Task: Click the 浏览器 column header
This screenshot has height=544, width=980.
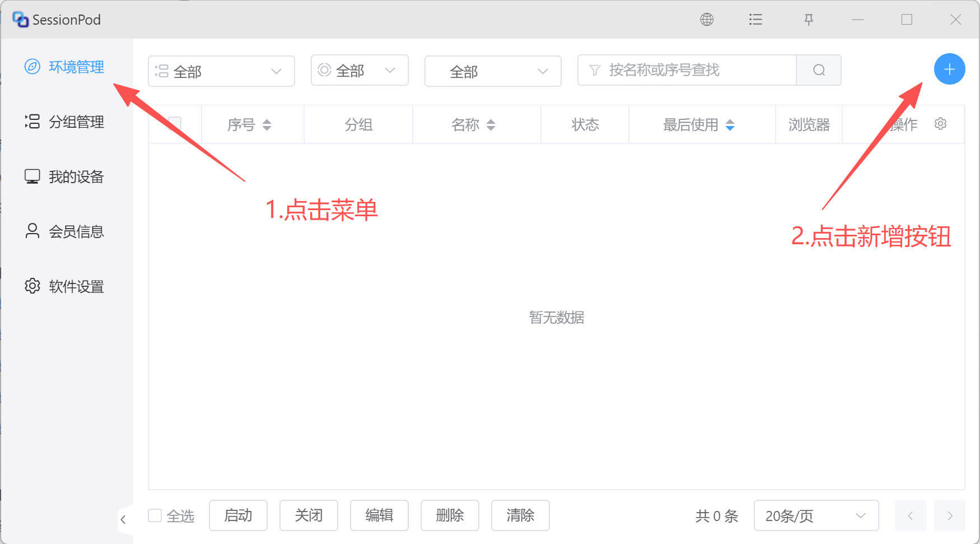Action: [x=809, y=124]
